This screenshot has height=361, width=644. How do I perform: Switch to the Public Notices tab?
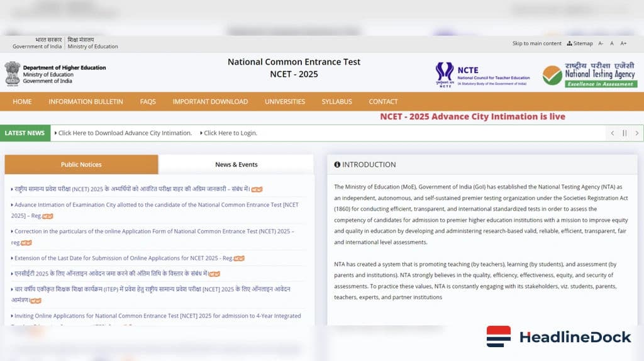81,164
